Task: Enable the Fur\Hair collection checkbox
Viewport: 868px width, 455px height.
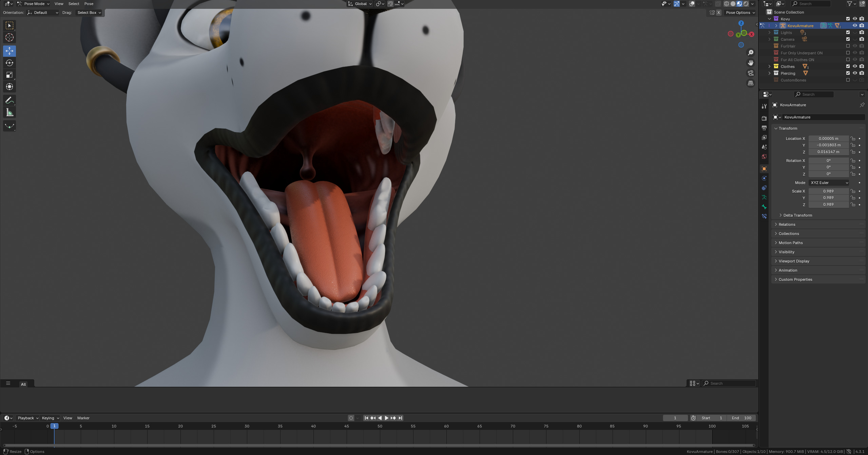Action: [x=848, y=46]
